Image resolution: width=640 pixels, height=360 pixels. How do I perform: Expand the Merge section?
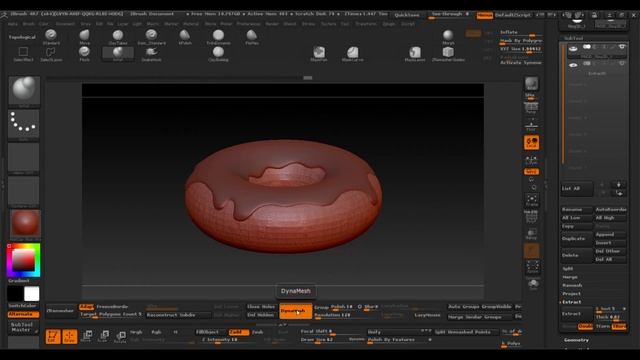(x=570, y=277)
